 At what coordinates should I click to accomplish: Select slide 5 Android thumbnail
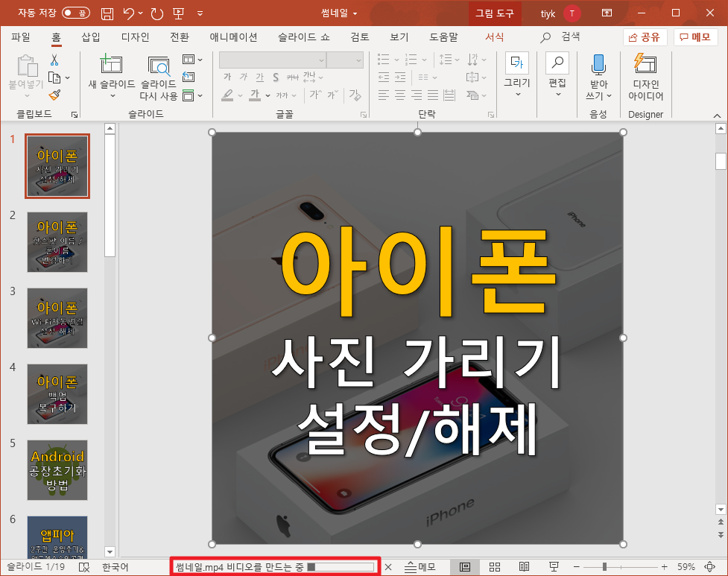point(57,470)
